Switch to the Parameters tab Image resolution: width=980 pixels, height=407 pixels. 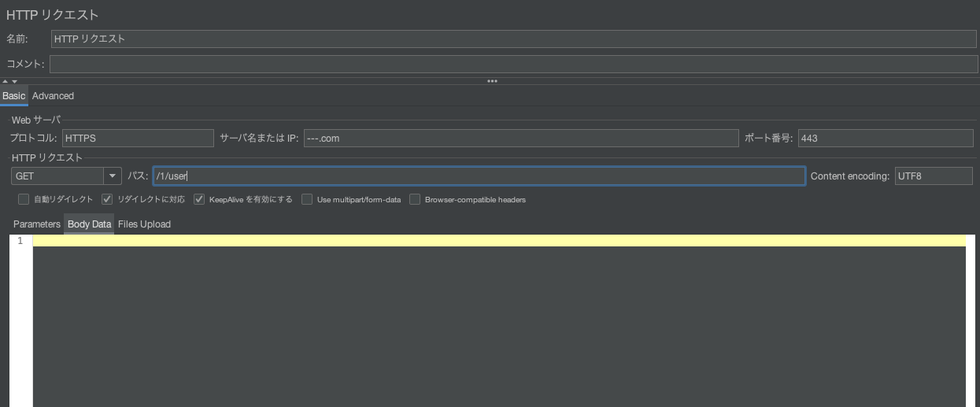(37, 224)
